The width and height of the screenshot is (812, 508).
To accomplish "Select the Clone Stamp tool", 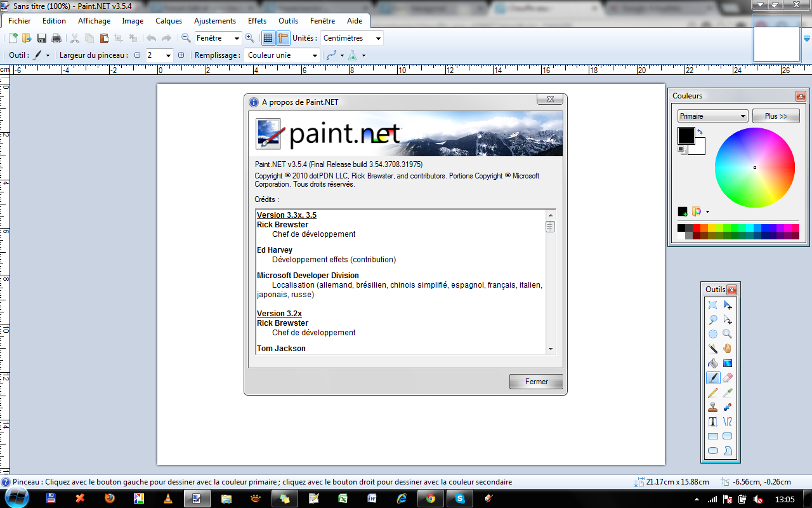I will (x=713, y=407).
